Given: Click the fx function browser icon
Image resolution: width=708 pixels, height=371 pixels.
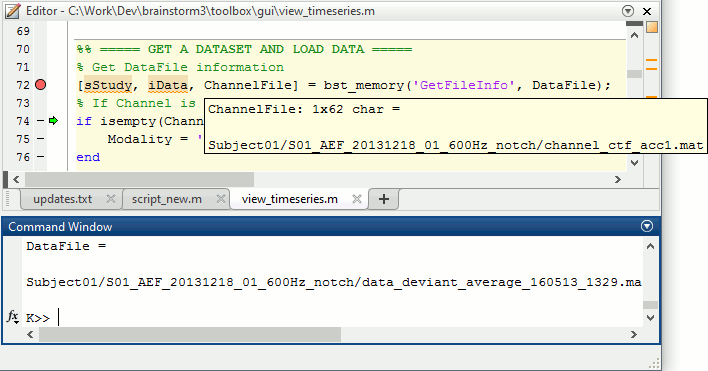Looking at the screenshot, I should click(x=13, y=317).
